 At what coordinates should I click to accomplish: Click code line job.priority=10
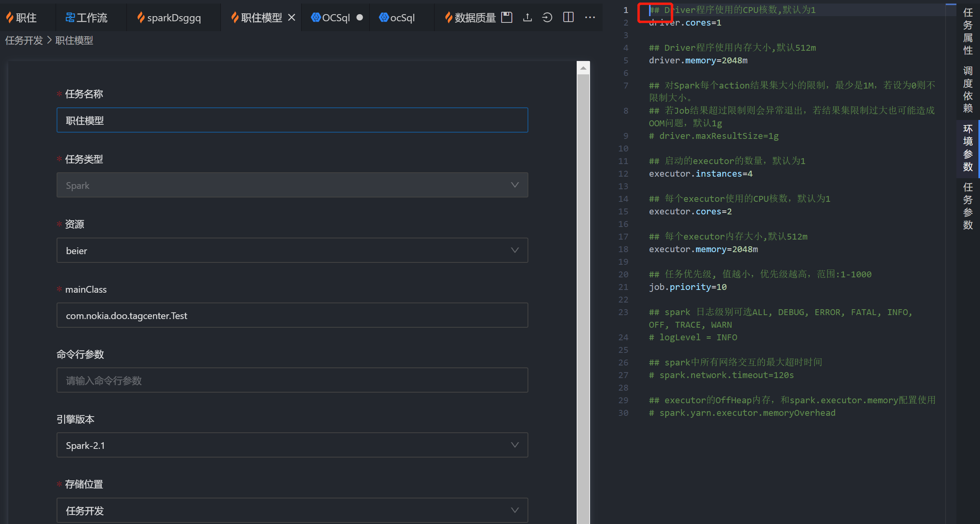point(688,287)
